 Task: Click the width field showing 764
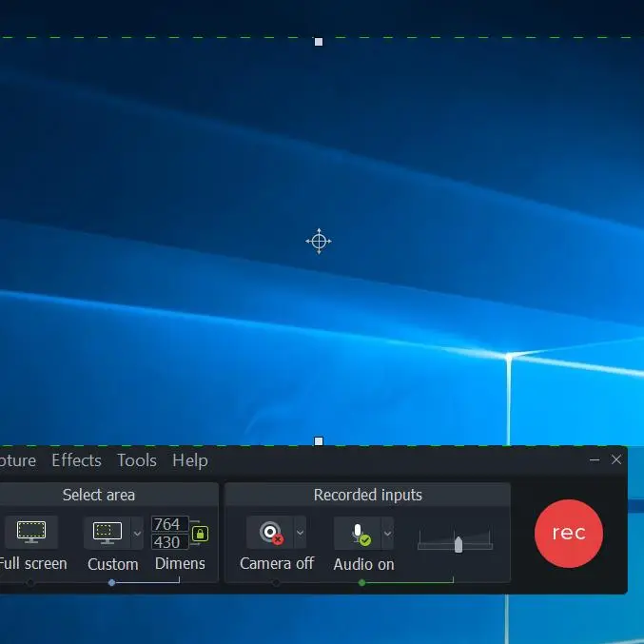[x=169, y=524]
